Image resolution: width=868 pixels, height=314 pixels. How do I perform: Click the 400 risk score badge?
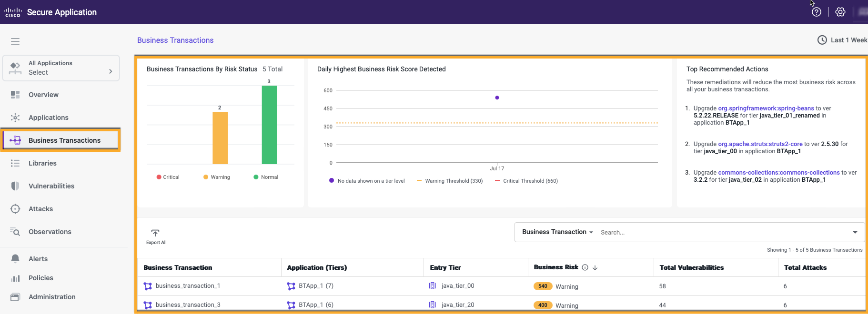[x=543, y=305]
